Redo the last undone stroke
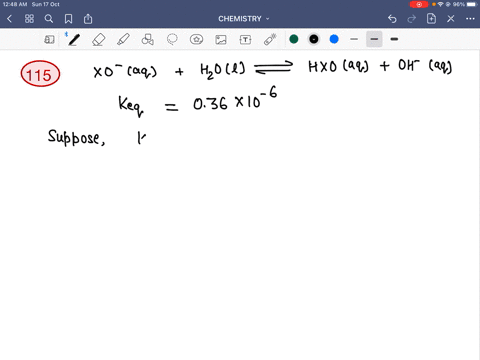This screenshot has height=360, width=480. (412, 19)
